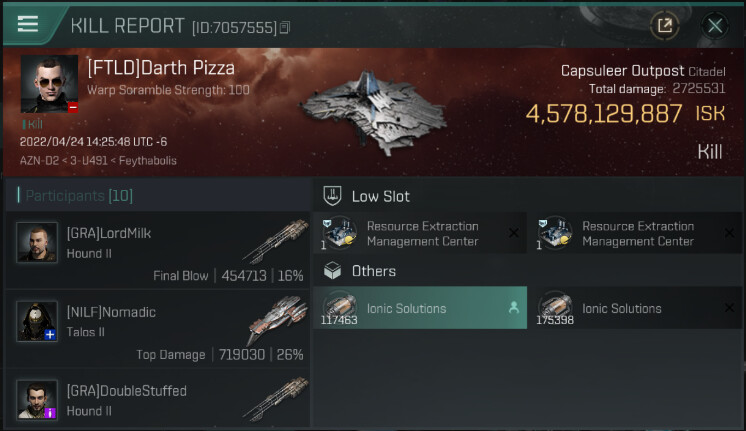The height and width of the screenshot is (431, 746).
Task: Click Darth Pizza's character portrait
Action: 49,85
